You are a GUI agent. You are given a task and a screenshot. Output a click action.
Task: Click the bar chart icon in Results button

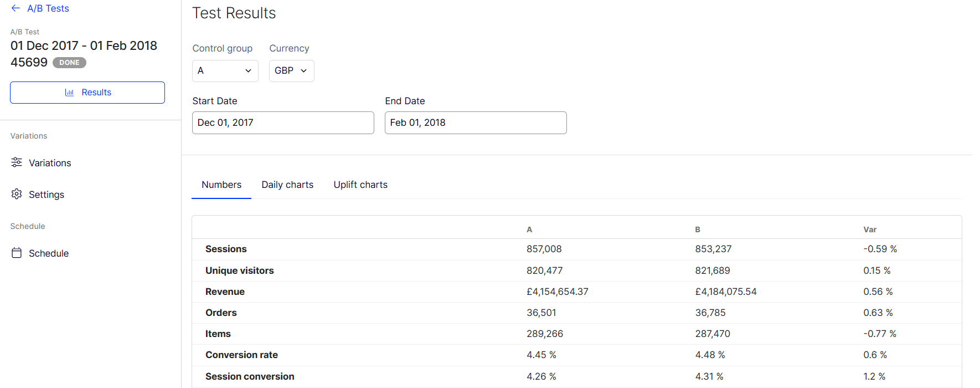coord(69,93)
